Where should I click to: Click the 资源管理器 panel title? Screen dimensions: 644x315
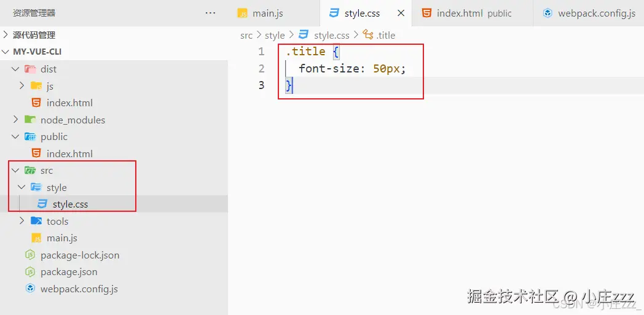[34, 13]
